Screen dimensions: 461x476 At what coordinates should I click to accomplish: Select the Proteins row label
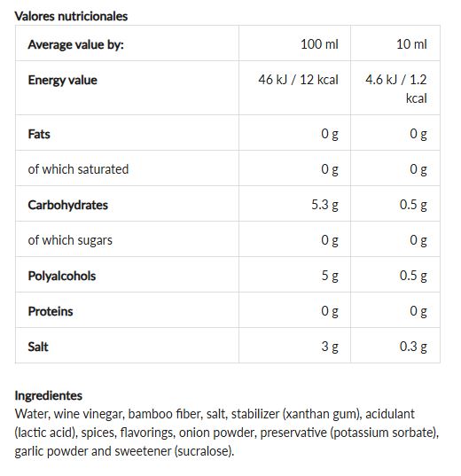[51, 311]
